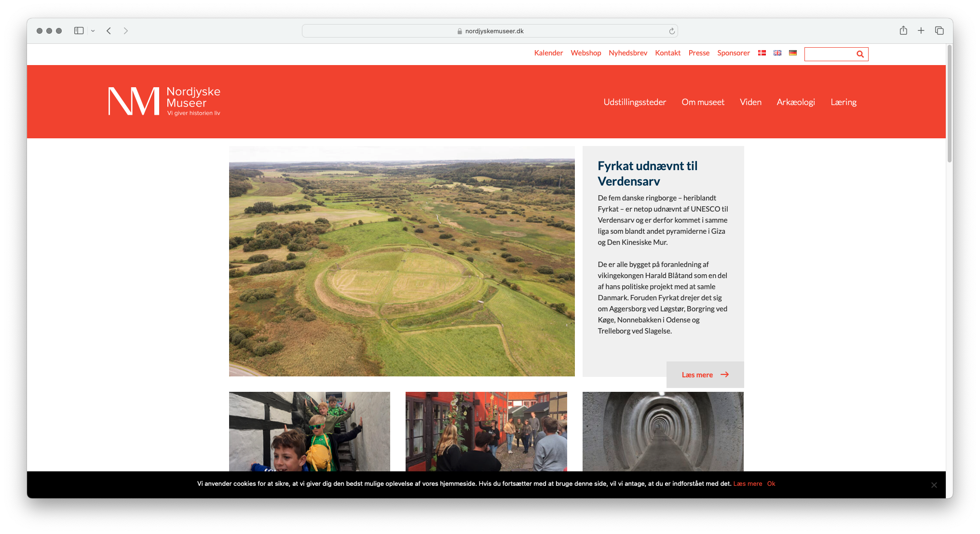Click the nordjyskemuseer.dk address bar
This screenshot has height=534, width=980.
(x=490, y=31)
